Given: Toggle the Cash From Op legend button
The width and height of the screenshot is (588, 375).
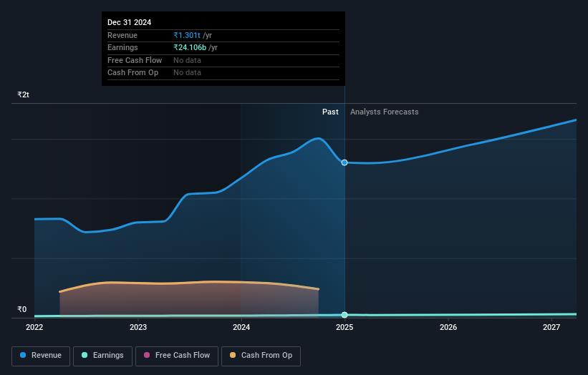Looking at the screenshot, I should point(261,356).
